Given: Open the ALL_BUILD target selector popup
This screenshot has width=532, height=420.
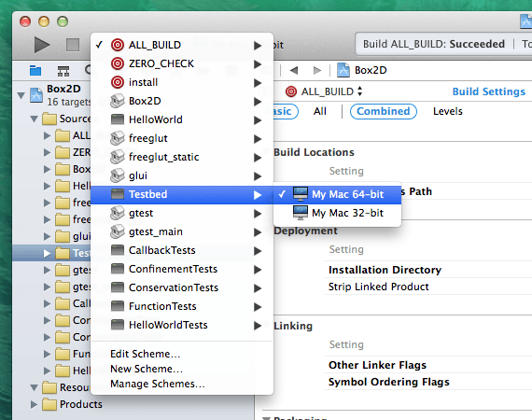Looking at the screenshot, I should coord(324,91).
